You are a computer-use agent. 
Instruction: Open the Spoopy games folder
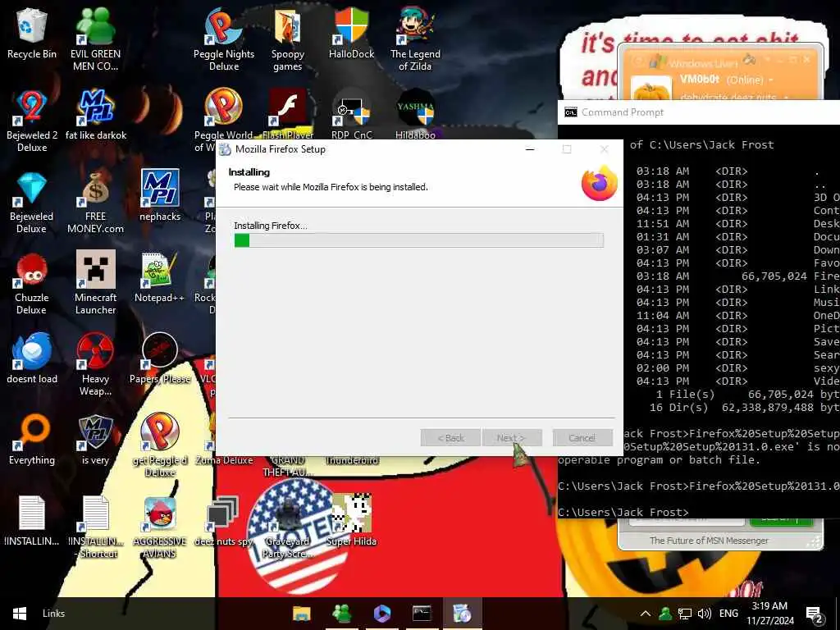(288, 39)
